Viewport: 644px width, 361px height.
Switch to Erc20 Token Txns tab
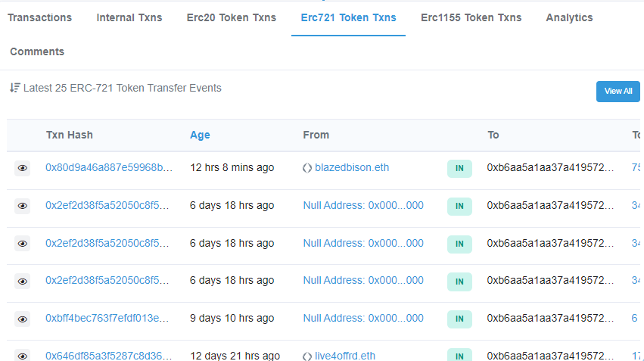(232, 17)
